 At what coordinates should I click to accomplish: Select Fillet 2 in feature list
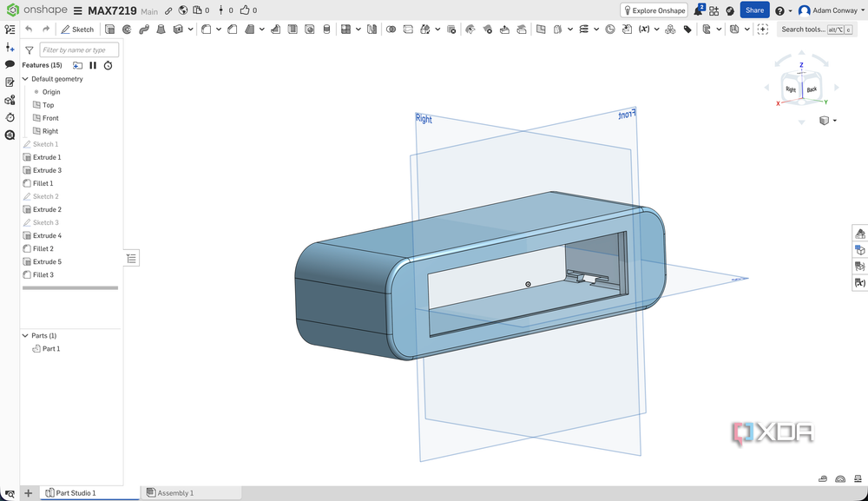coord(43,248)
